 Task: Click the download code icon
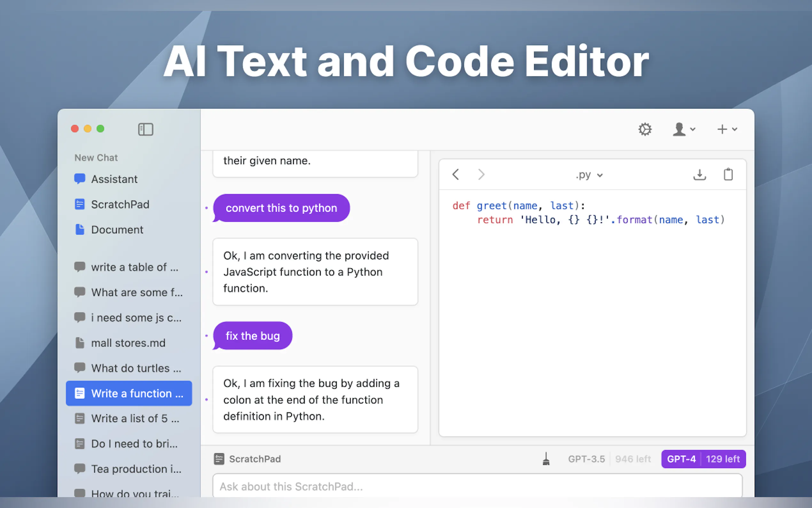click(699, 175)
